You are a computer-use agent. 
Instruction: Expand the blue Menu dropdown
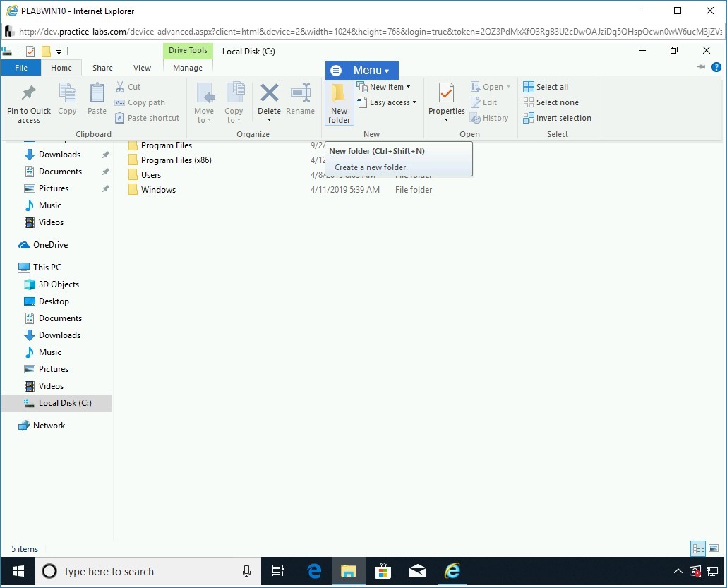coord(362,71)
